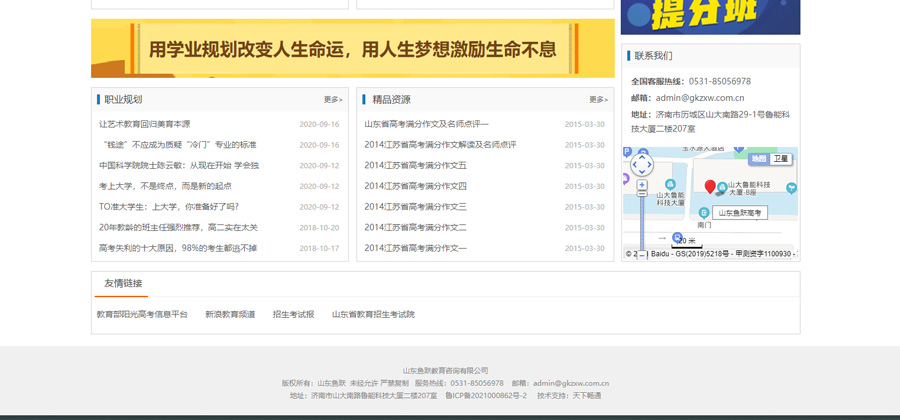
Task: Click date 2020-09-16 beside 让艺术教育回归美育本源
Action: (319, 124)
